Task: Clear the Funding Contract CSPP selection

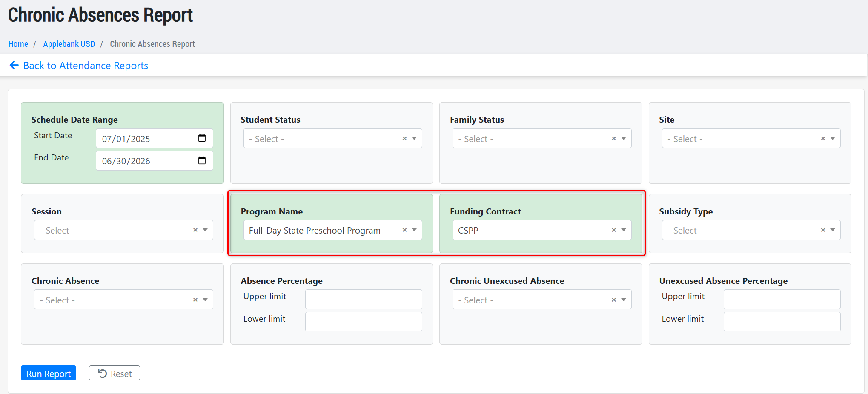Action: (613, 230)
